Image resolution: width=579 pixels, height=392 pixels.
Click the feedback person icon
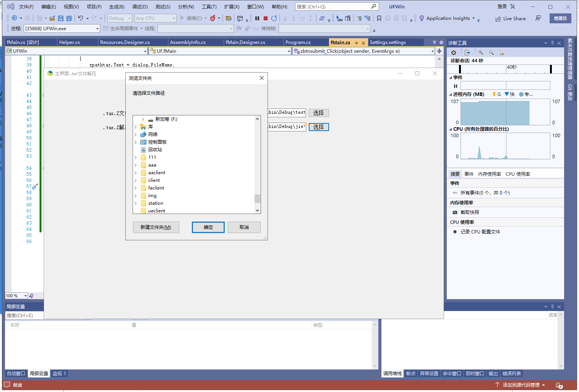click(x=538, y=18)
